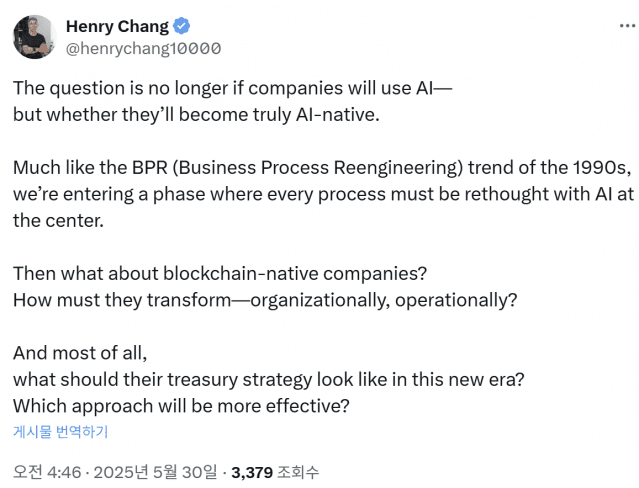Click the 게시물 번역하기 translate post link
Image resolution: width=639 pixels, height=488 pixels.
(x=60, y=431)
